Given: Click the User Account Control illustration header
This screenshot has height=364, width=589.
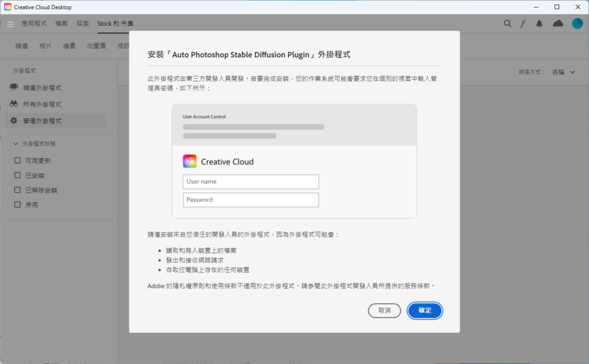Looking at the screenshot, I should (204, 117).
